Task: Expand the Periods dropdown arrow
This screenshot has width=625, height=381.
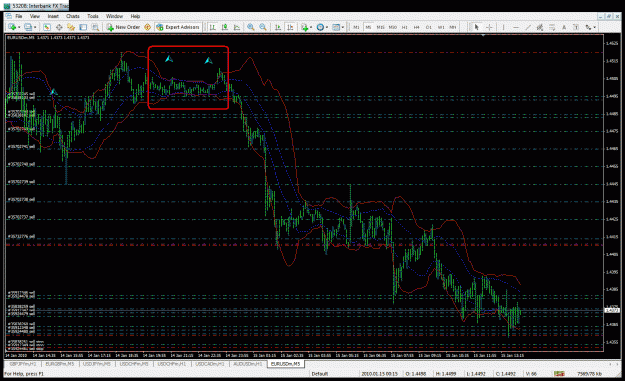Action: point(327,27)
